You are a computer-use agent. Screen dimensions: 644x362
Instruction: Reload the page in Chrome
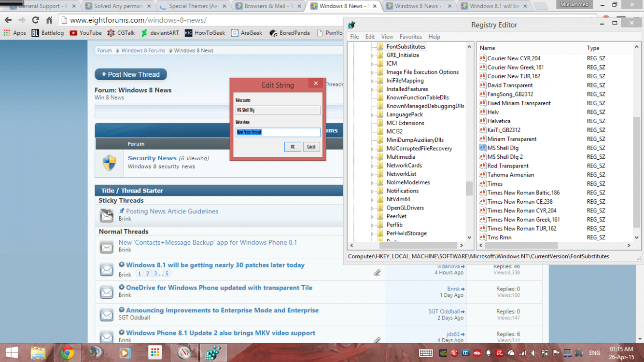point(35,20)
